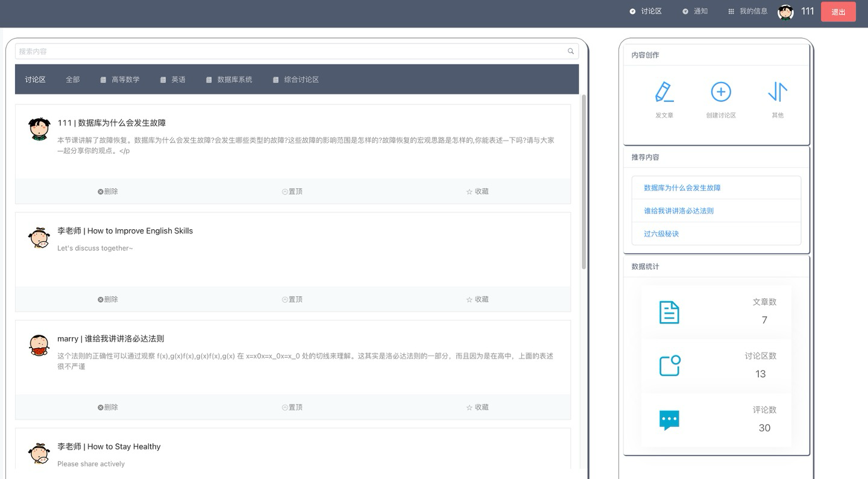Screen dimensions: 868x479
Task: Switch to the 数据库系统 tab
Action: pos(229,80)
